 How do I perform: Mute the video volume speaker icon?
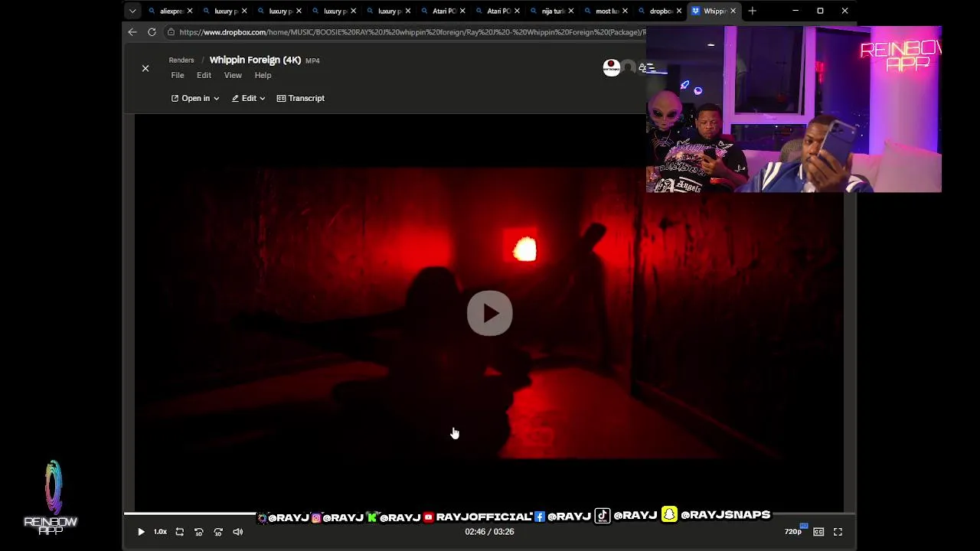pos(237,532)
